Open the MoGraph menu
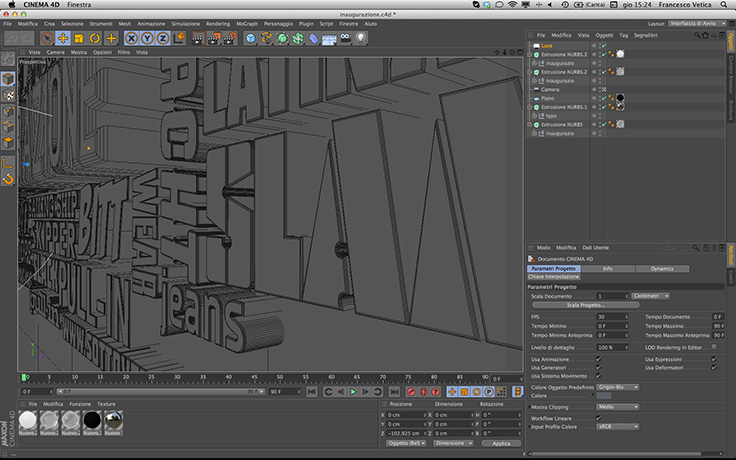Viewport: 736px width, 460px height. click(x=247, y=24)
